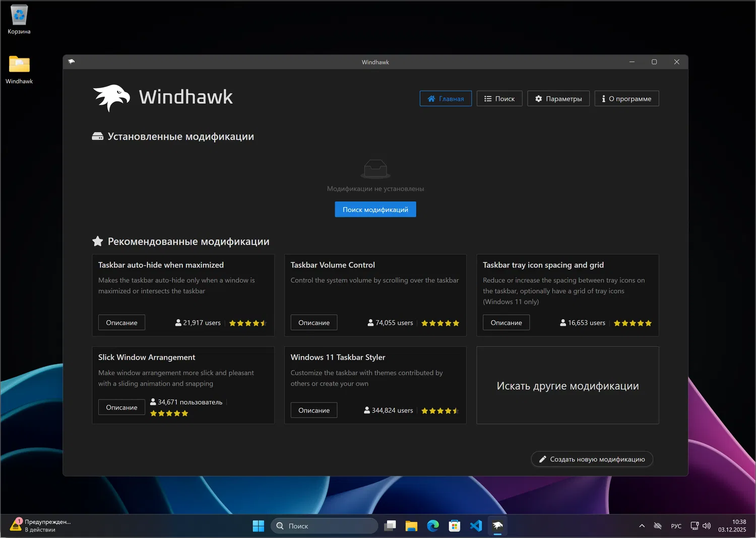The width and height of the screenshot is (756, 538).
Task: Minimize the Windhawk window
Action: 632,62
